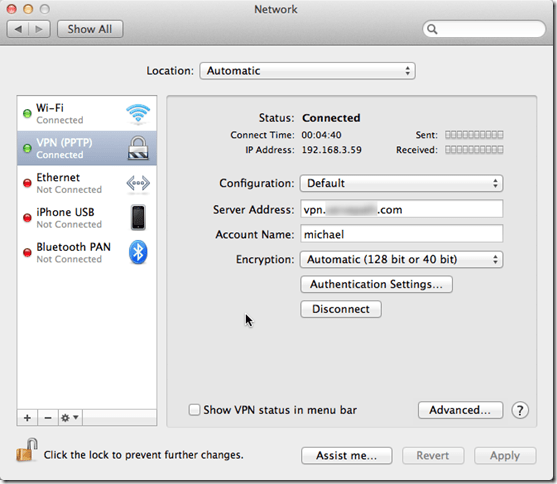Screen dimensions: 557x484
Task: Open the gear action menu
Action: [70, 418]
